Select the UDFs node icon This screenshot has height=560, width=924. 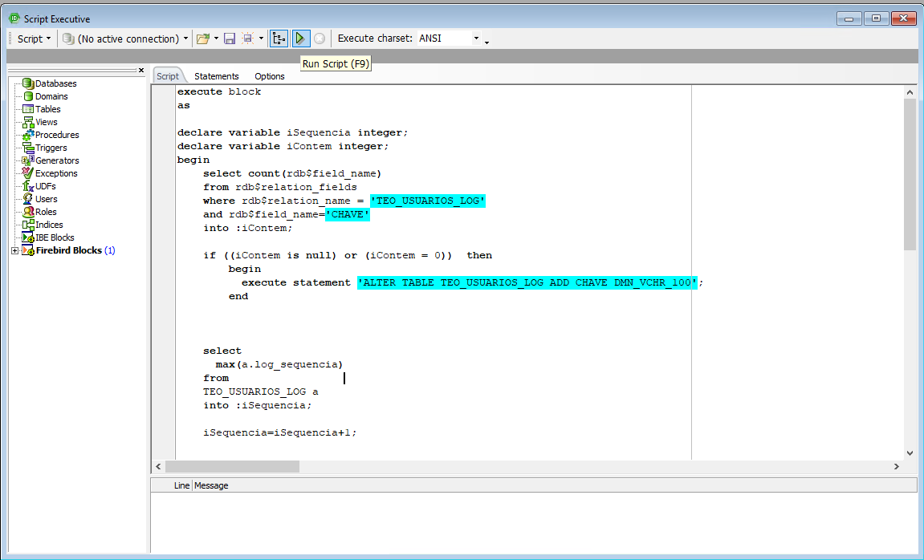click(x=28, y=186)
